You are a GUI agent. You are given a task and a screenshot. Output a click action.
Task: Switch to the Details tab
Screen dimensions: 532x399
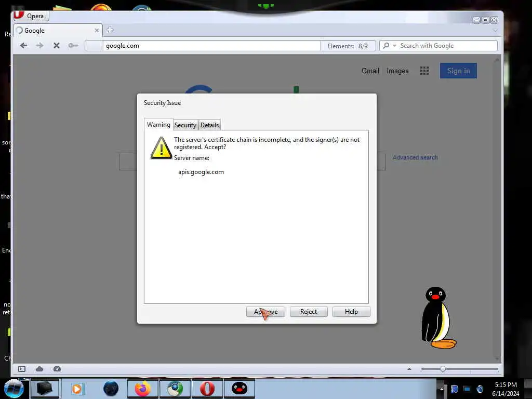point(209,125)
